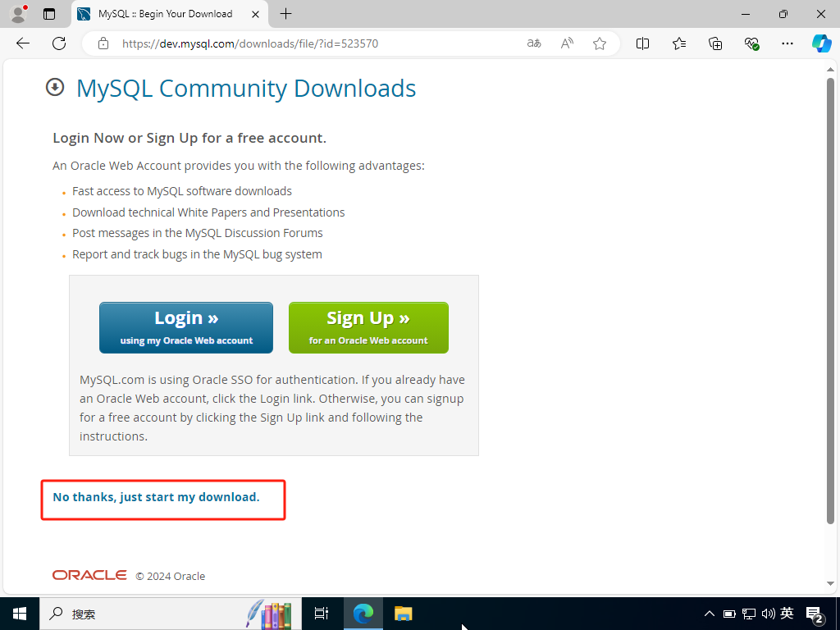This screenshot has width=840, height=630.
Task: Open the Favorites list icon
Action: point(678,43)
